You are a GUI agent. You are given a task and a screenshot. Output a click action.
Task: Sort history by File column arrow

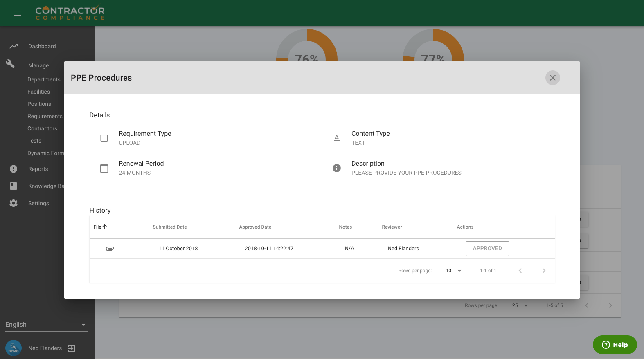(105, 227)
